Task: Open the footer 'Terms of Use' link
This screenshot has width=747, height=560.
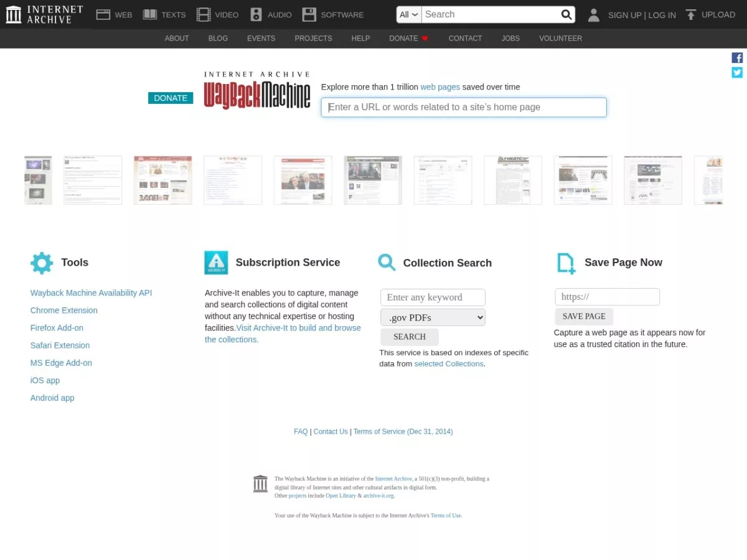Action: pyautogui.click(x=446, y=516)
